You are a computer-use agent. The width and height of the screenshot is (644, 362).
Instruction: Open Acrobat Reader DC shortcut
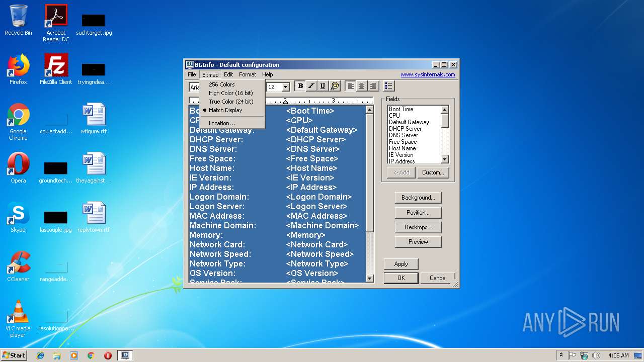56,23
